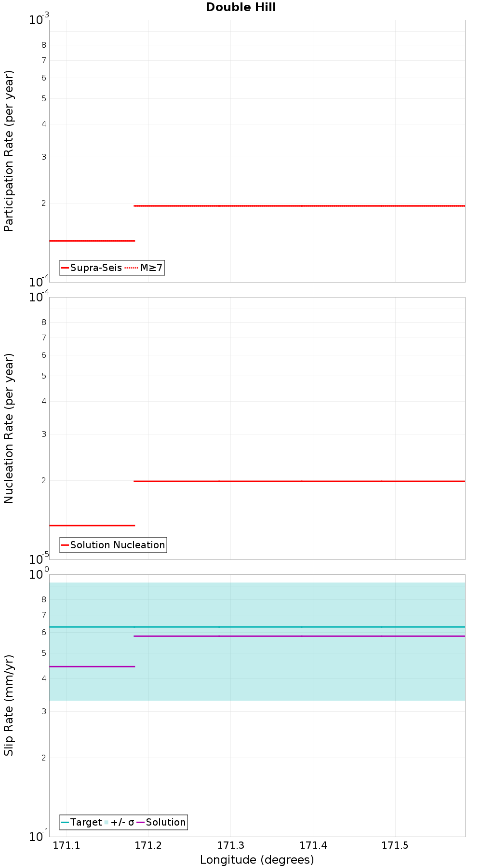
Task: Click the 171.1 longitude tick label
Action: point(66,845)
